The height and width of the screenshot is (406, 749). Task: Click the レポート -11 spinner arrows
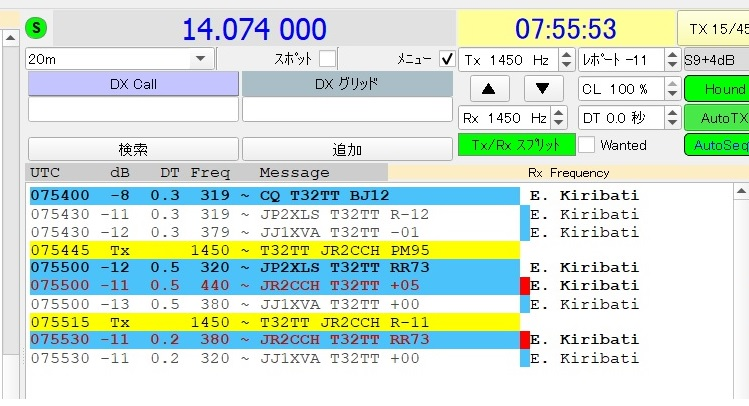(673, 59)
